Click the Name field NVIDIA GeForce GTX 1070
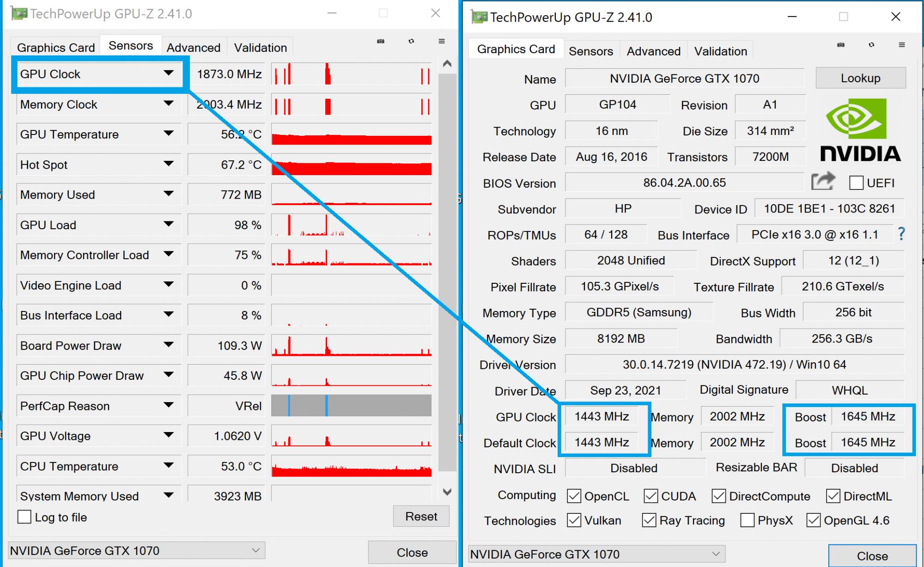The image size is (924, 567). click(x=684, y=78)
